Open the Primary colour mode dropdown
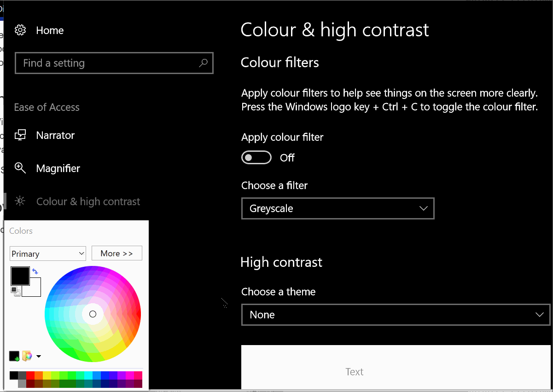The width and height of the screenshot is (553, 392). [x=47, y=253]
